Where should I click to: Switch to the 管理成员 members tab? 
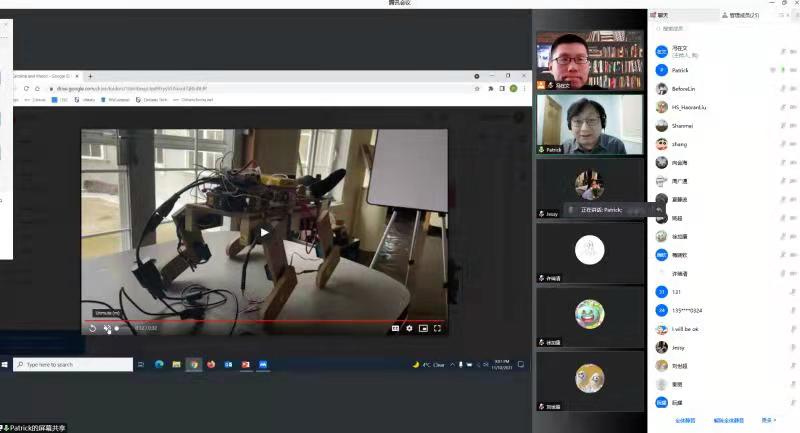click(742, 15)
